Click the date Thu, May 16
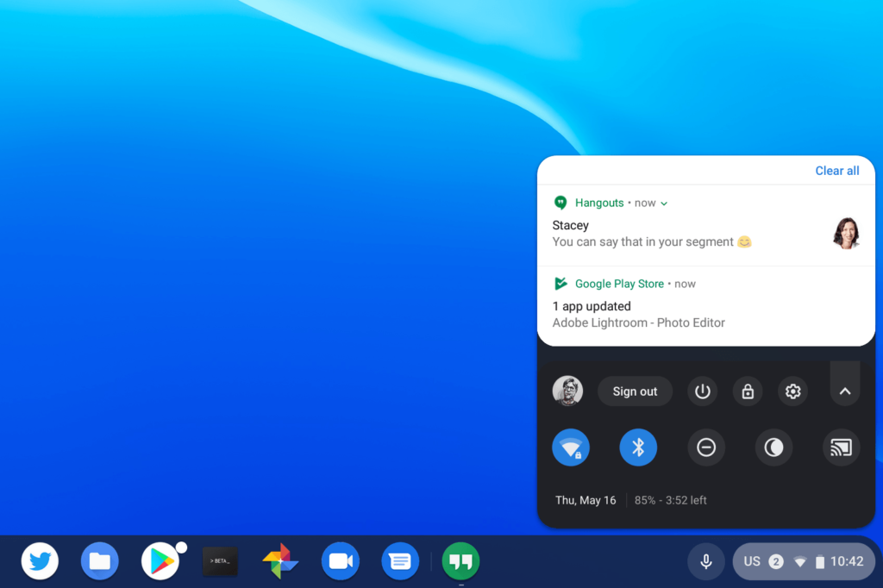The height and width of the screenshot is (588, 883). click(586, 500)
